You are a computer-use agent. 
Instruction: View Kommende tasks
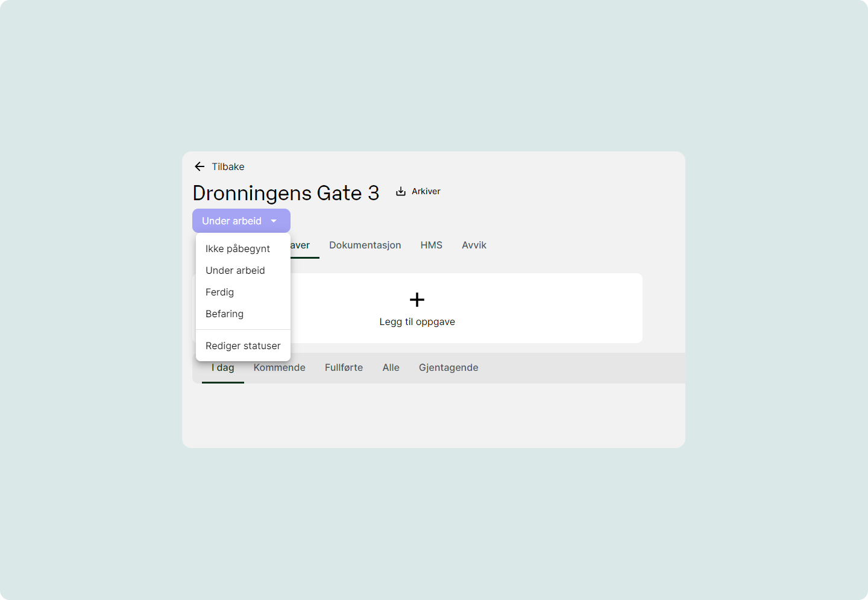280,367
